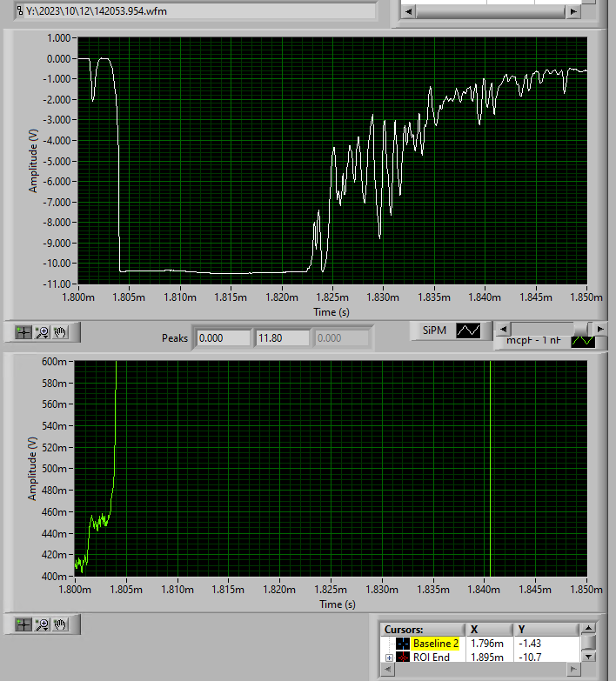Image resolution: width=616 pixels, height=681 pixels.
Task: Click the cursor legend scroll down arrow
Action: pos(588,657)
